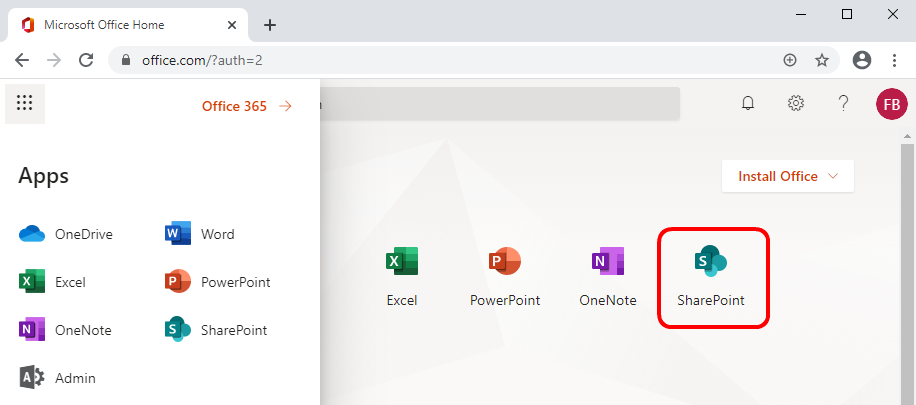Open the SharePoint tile on the home page

tap(711, 277)
